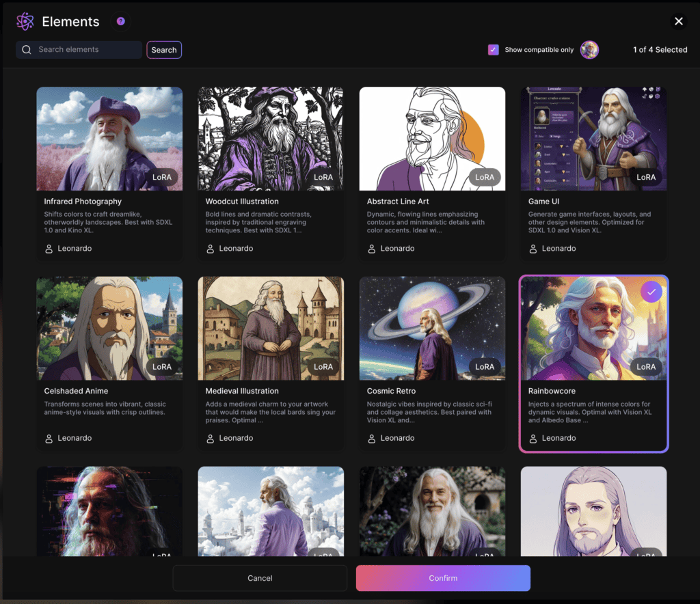The image size is (700, 604).
Task: Click LoRA badge on Medieval Illustration
Action: tap(323, 367)
